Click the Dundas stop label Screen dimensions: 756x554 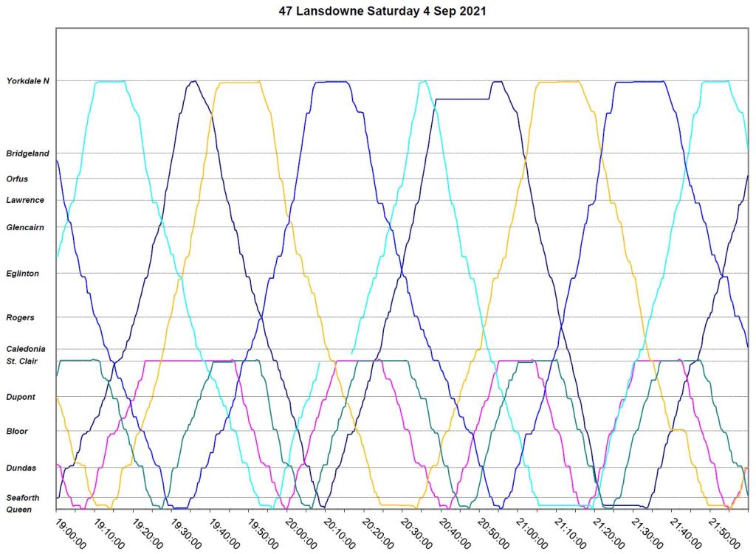(x=21, y=468)
